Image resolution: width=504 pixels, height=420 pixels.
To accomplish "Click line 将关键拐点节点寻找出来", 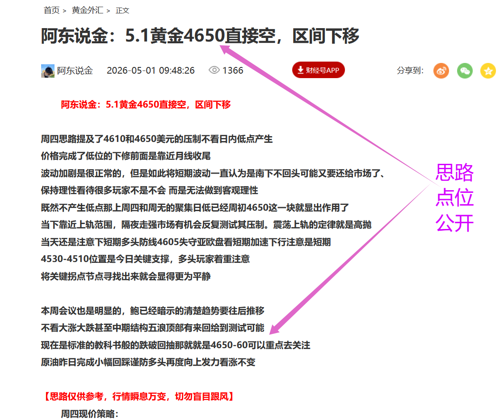I will pyautogui.click(x=126, y=276).
